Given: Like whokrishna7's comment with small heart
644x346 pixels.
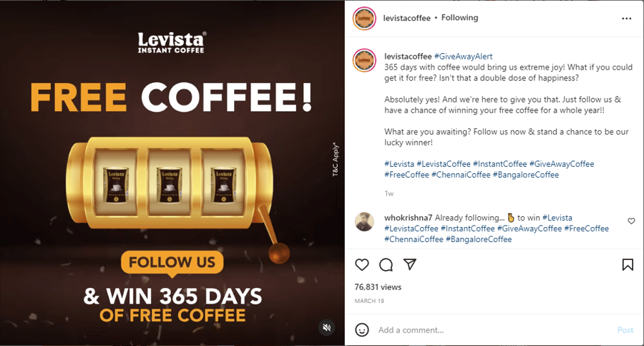Looking at the screenshot, I should click(631, 221).
